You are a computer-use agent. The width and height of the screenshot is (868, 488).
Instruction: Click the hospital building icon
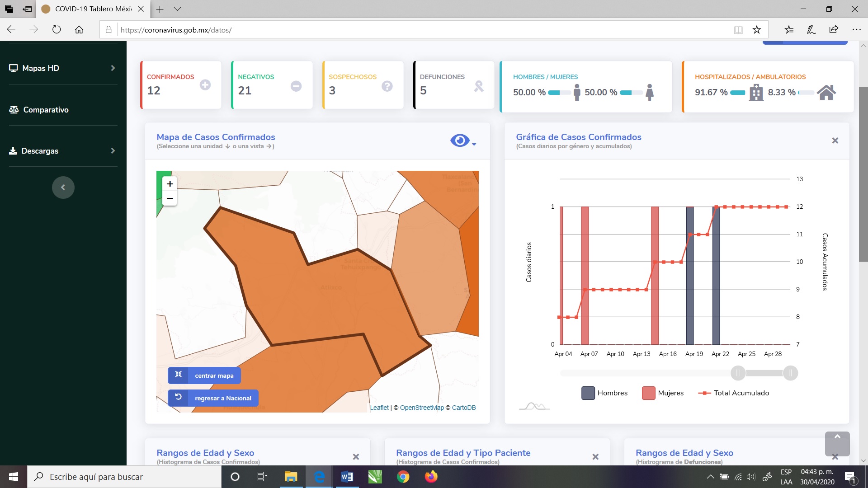pos(756,93)
